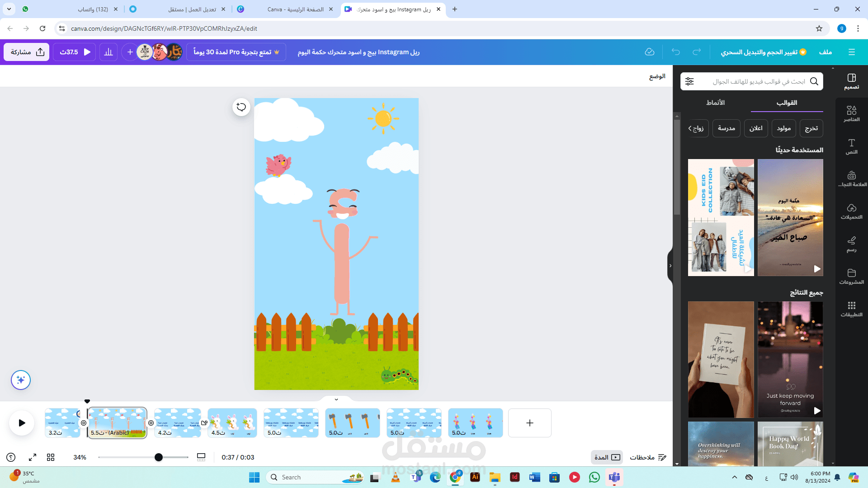Click the undo arrow in header
This screenshot has height=488, width=868.
click(675, 52)
